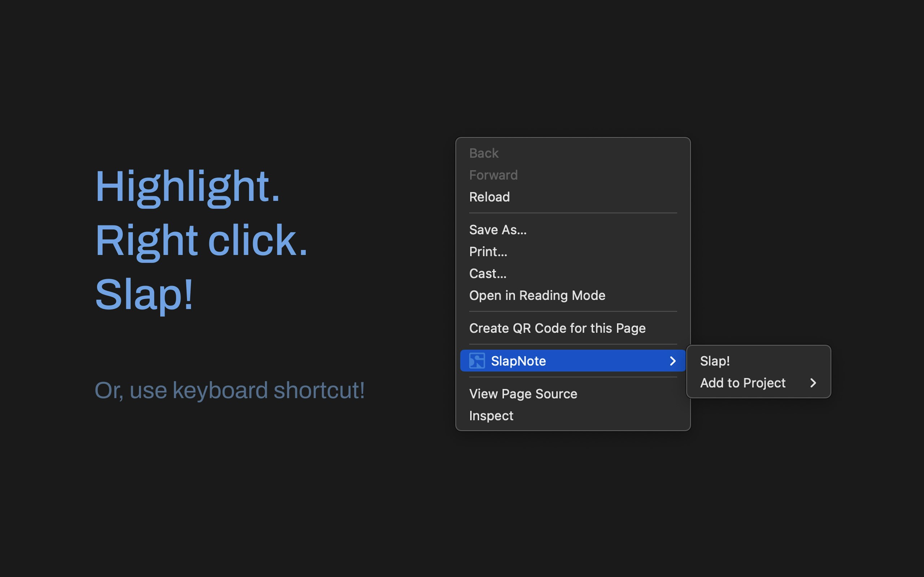Select Reload from the context menu
Screen dimensions: 924x577
pos(489,197)
